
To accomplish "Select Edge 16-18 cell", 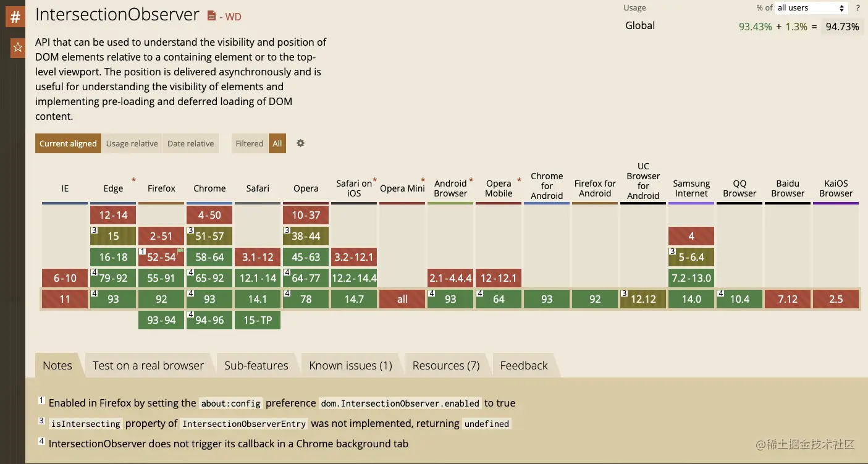I will (x=113, y=257).
